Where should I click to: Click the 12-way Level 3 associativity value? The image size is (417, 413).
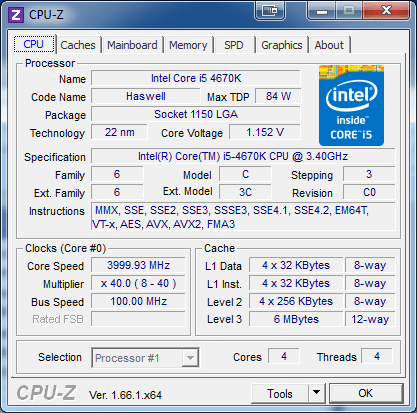370,319
